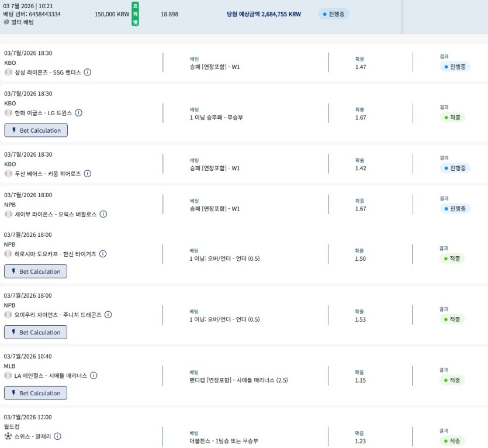
Task: Click 적중 result badge for 스위스 - 알제리
Action: click(452, 441)
